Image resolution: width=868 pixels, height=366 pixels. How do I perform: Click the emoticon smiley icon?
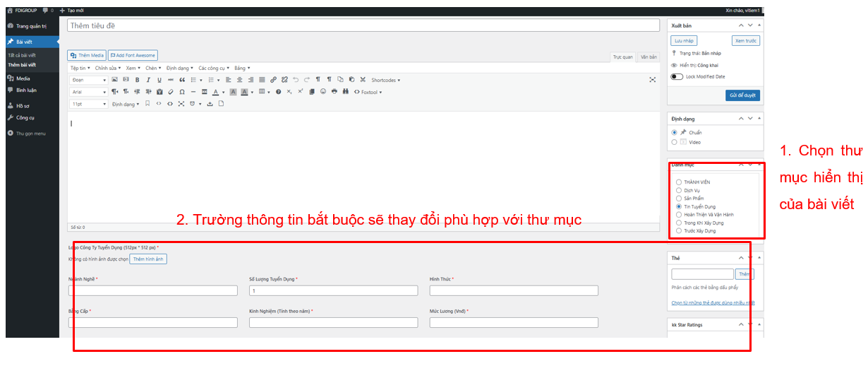323,92
